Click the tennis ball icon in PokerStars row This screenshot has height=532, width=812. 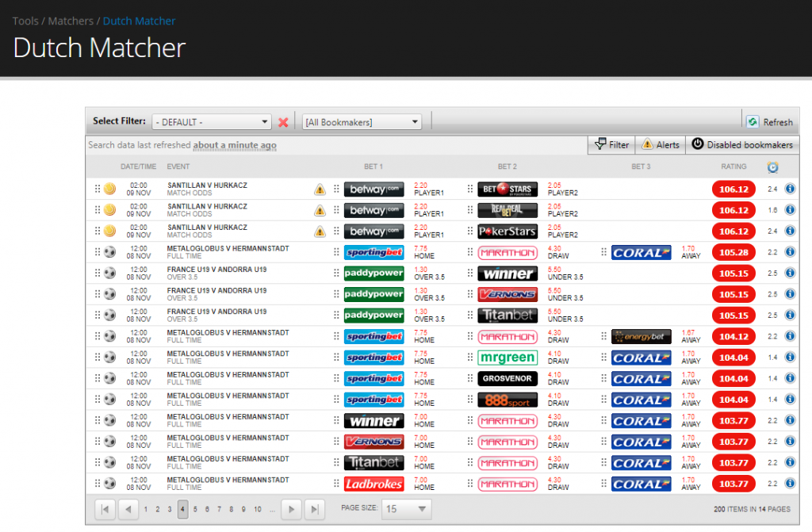(x=109, y=231)
